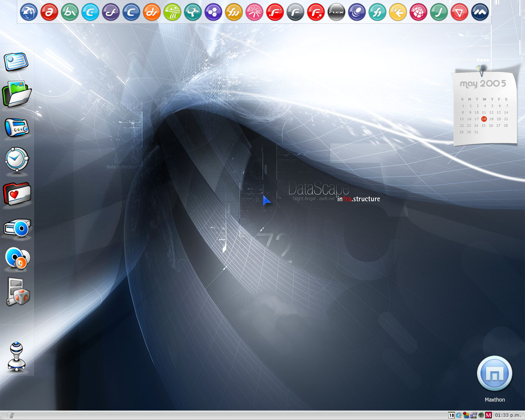525x420 pixels.
Task: Open the colored shapes tray icon
Action: pos(466,415)
